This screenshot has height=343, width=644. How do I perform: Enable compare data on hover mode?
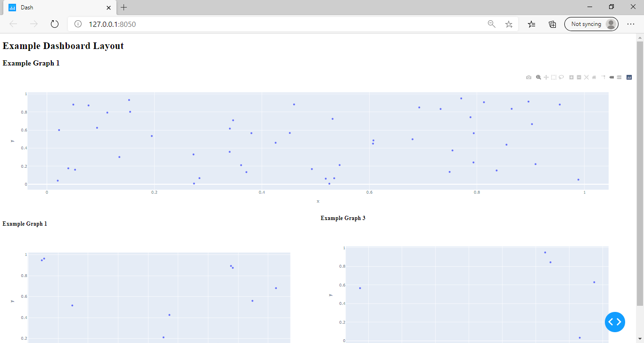(x=619, y=77)
